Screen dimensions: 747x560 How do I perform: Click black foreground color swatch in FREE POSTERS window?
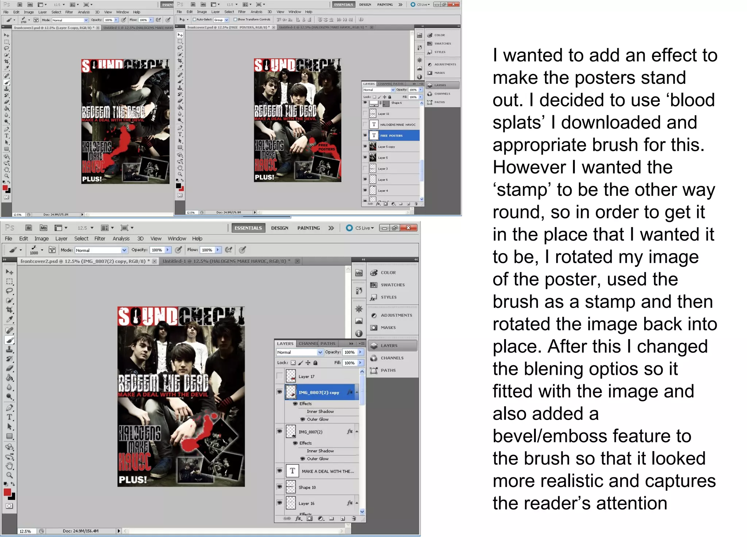[178, 186]
